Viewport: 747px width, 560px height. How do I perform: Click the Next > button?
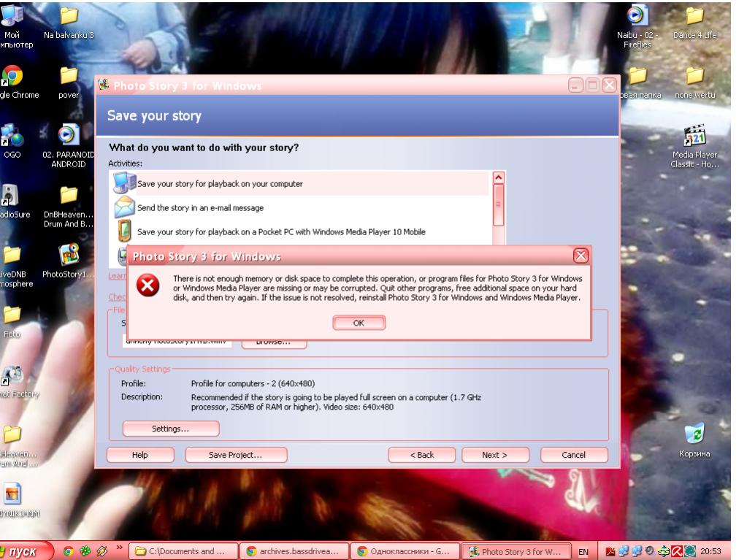[x=495, y=455]
